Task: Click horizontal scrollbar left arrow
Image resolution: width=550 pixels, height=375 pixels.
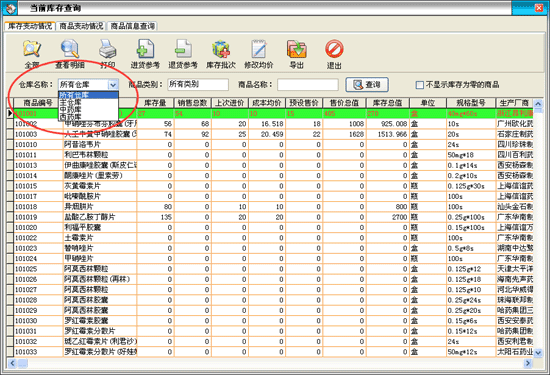Action: click(x=12, y=363)
